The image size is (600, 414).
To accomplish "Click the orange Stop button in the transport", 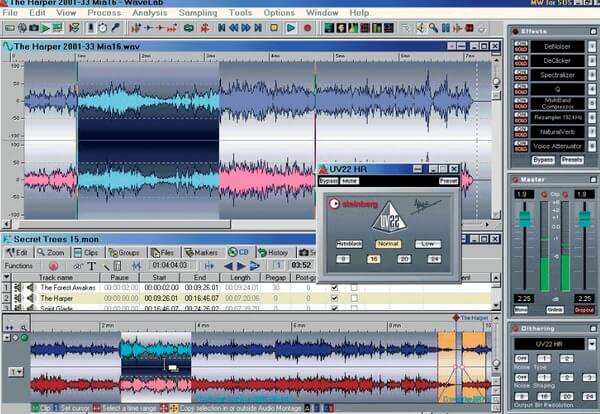I will [x=274, y=28].
